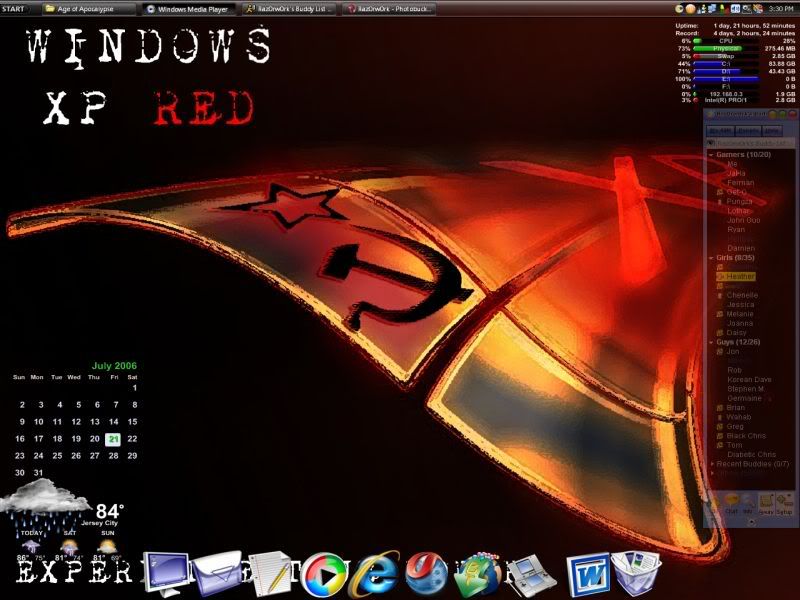The height and width of the screenshot is (600, 800).
Task: Open the START menu
Action: click(13, 9)
